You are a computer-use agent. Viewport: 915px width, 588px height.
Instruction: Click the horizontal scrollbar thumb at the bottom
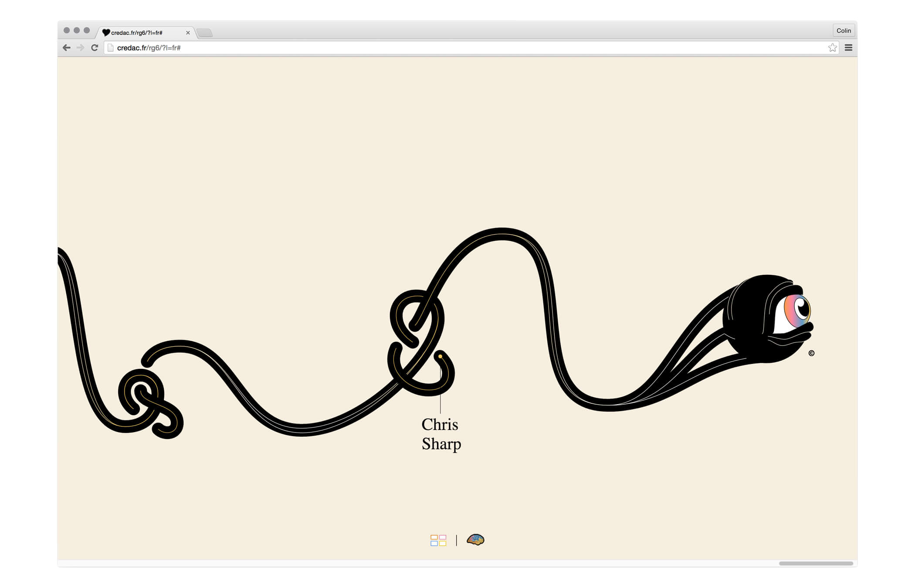(x=816, y=563)
